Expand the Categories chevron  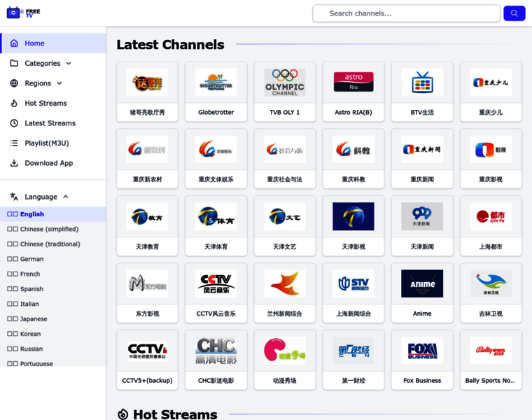pyautogui.click(x=69, y=64)
